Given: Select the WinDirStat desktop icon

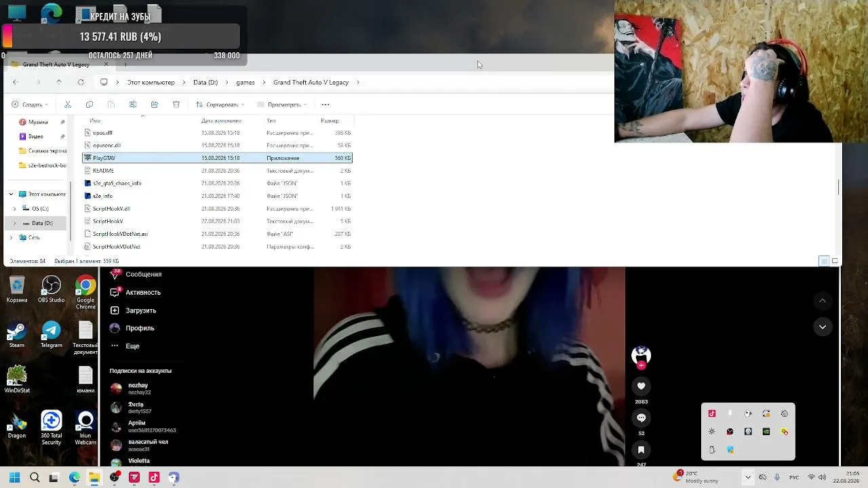Looking at the screenshot, I should tap(17, 380).
